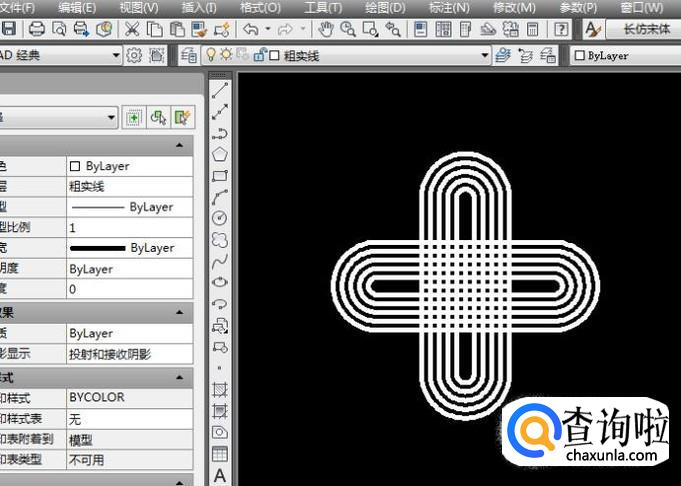Select the Polygon drawing tool
The image size is (681, 486).
(x=220, y=154)
